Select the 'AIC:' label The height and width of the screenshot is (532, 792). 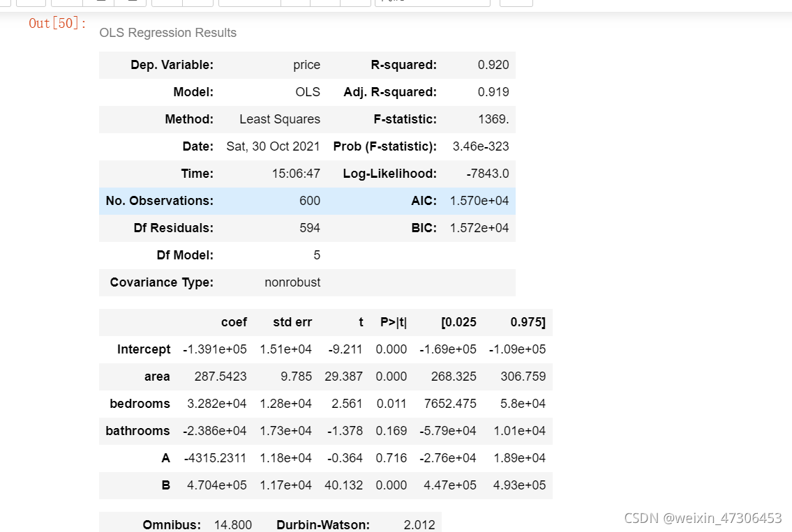[x=424, y=202]
